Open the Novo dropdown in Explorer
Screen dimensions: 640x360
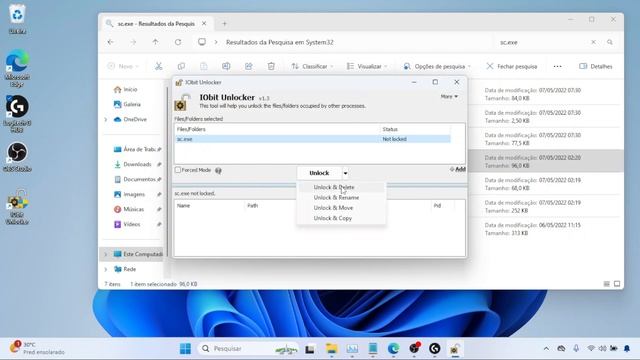123,66
